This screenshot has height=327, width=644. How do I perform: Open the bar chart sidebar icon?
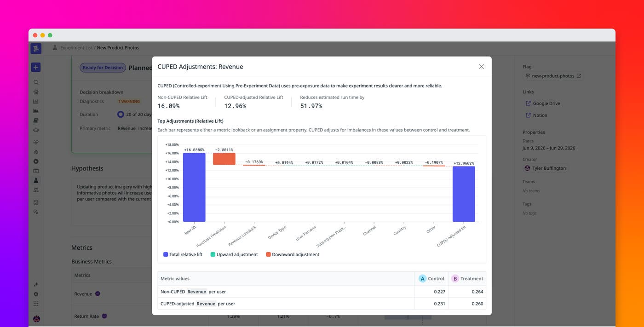coord(36,102)
